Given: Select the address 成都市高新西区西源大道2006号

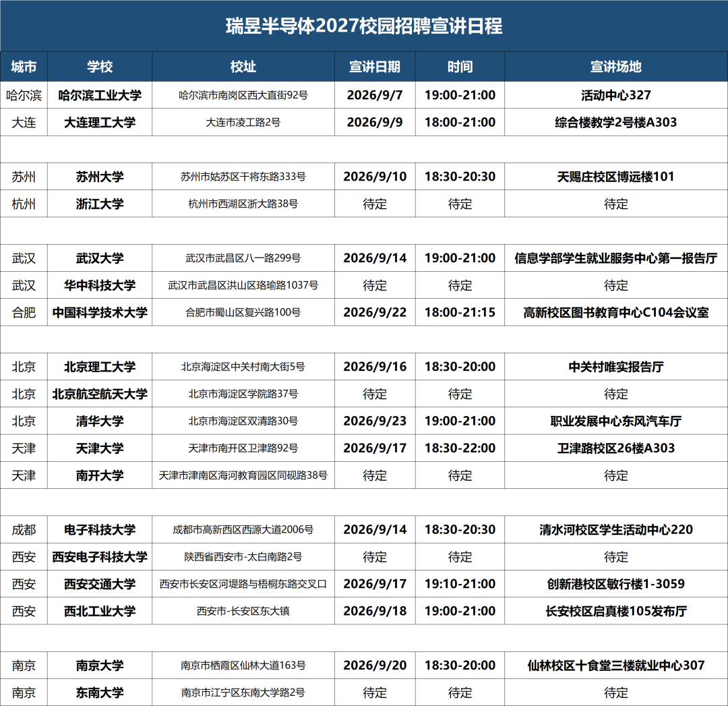Looking at the screenshot, I should (x=243, y=530).
